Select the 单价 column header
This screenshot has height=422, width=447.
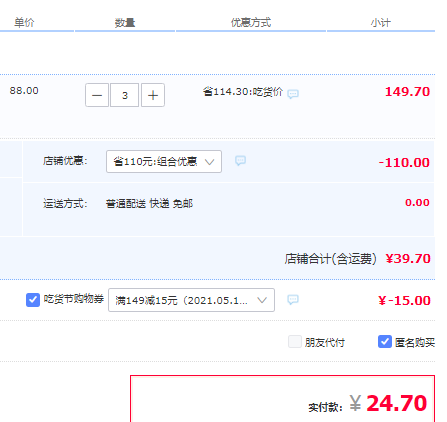click(x=24, y=23)
